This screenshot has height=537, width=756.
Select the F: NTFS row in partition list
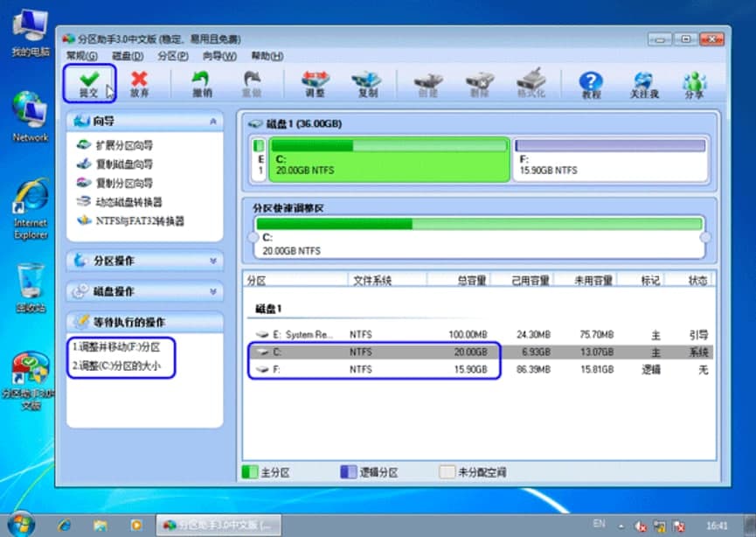click(x=480, y=370)
